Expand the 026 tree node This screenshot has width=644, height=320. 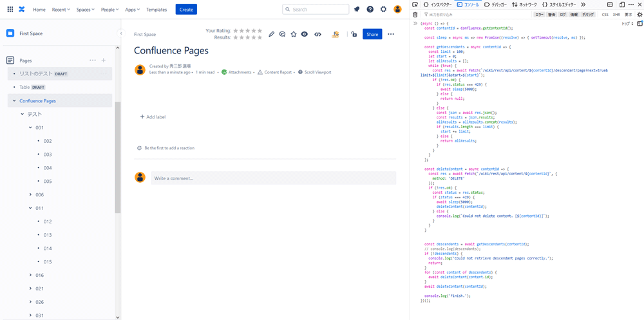(30, 302)
